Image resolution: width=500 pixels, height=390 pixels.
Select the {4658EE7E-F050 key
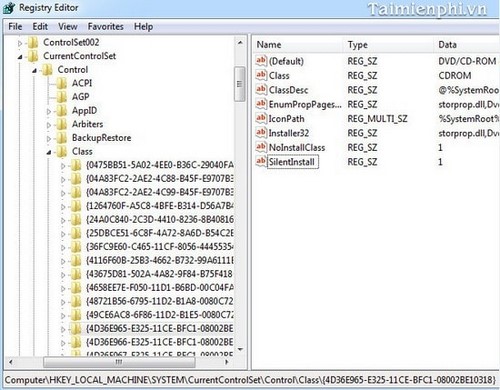159,288
